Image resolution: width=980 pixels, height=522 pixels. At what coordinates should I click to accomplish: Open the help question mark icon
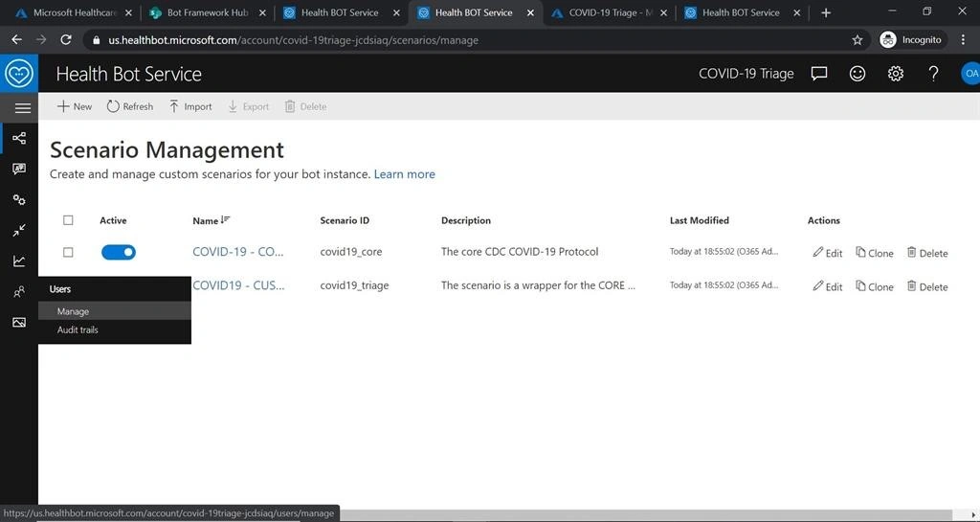[x=933, y=74]
